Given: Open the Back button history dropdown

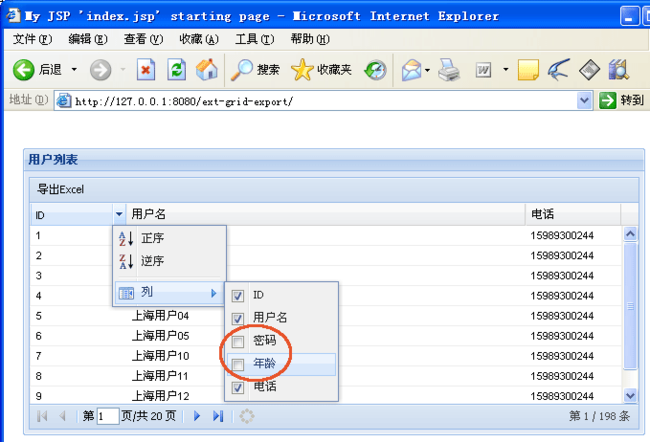Looking at the screenshot, I should click(74, 69).
